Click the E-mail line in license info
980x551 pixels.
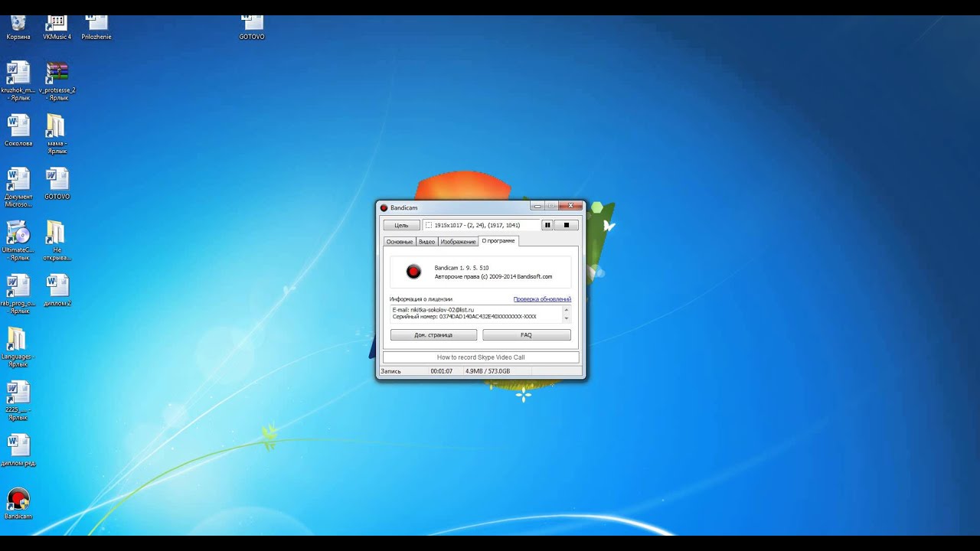433,310
